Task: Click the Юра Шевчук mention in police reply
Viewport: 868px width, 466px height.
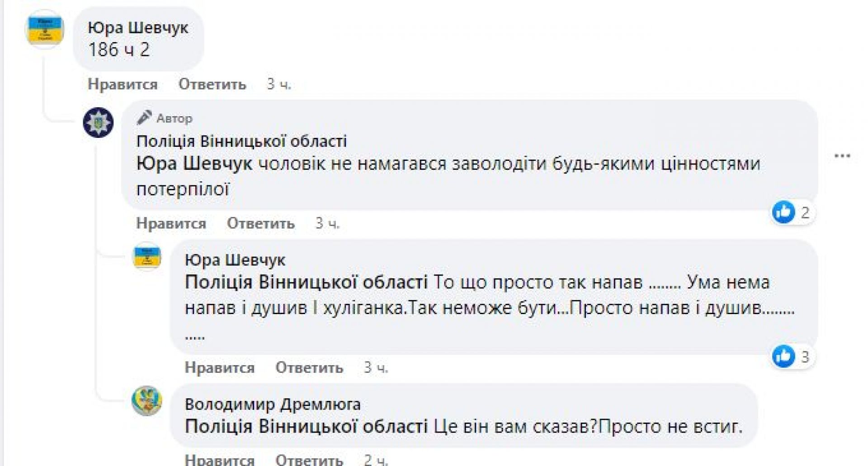Action: [x=194, y=164]
